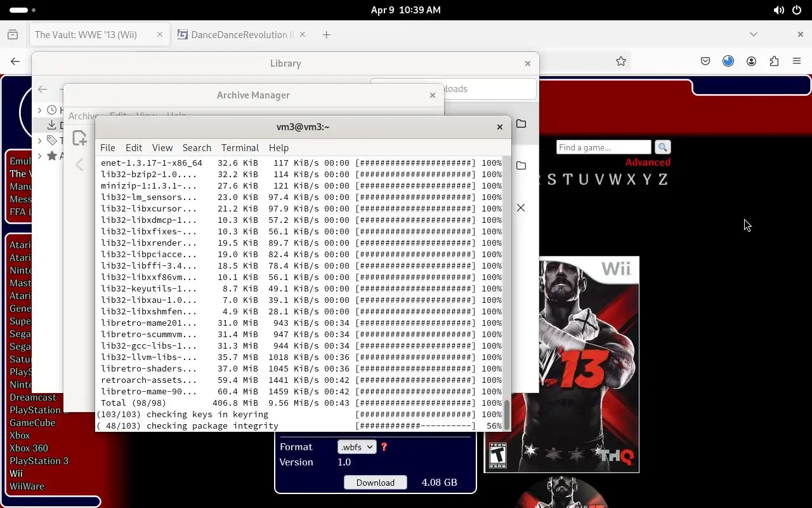Image resolution: width=812 pixels, height=508 pixels.
Task: Click the red question mark help icon beside Format
Action: pyautogui.click(x=384, y=447)
